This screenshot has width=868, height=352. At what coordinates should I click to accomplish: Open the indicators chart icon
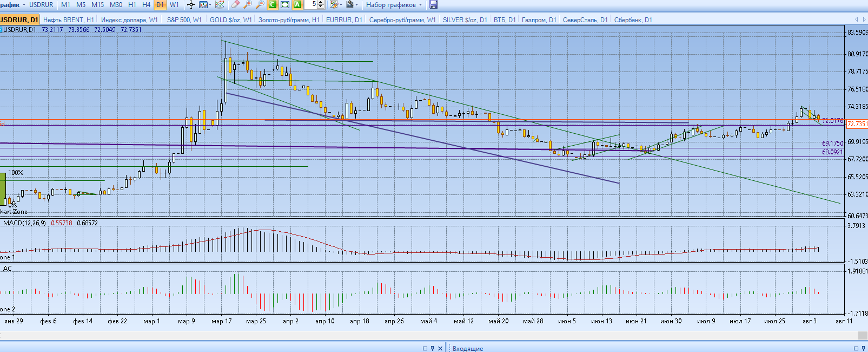[220, 5]
